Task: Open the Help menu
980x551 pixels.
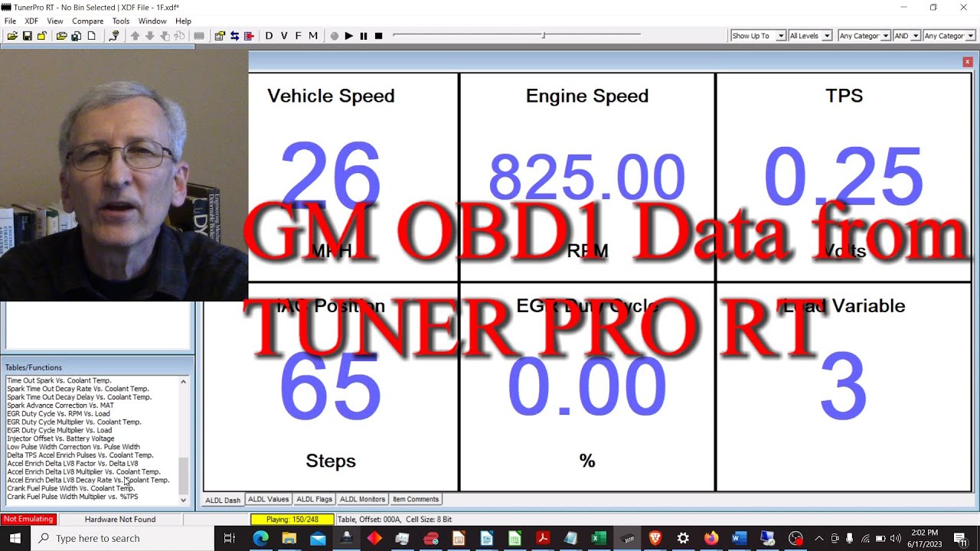Action: click(183, 21)
